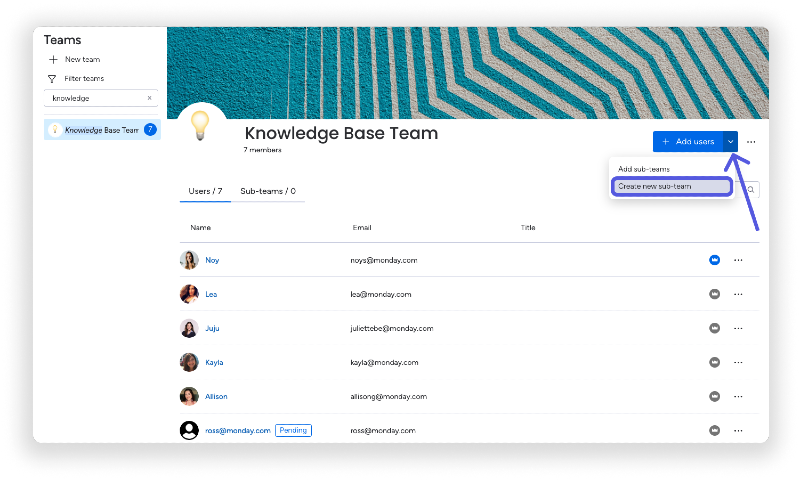
Task: Click Allison's avatar photo
Action: pos(189,397)
